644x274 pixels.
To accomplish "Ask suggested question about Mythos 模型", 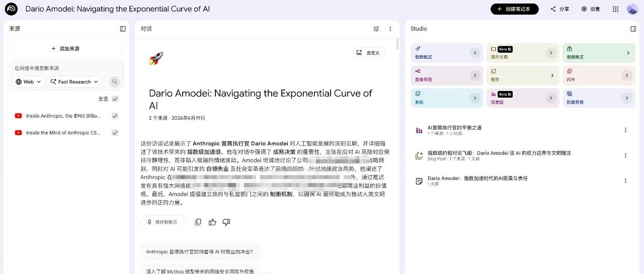I will click(x=200, y=270).
